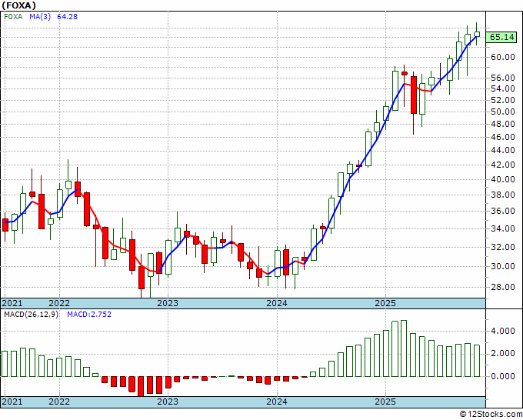Click the 36.00 price axis label
This screenshot has height=420, width=523.
[x=503, y=212]
